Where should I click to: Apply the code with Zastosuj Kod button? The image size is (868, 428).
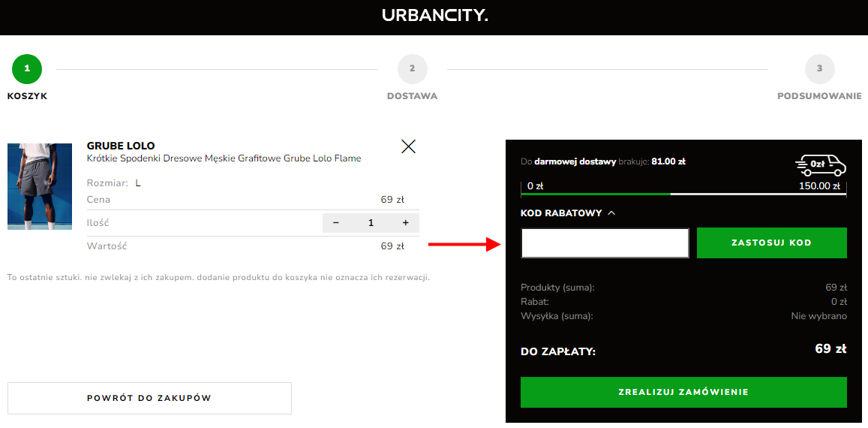[772, 243]
